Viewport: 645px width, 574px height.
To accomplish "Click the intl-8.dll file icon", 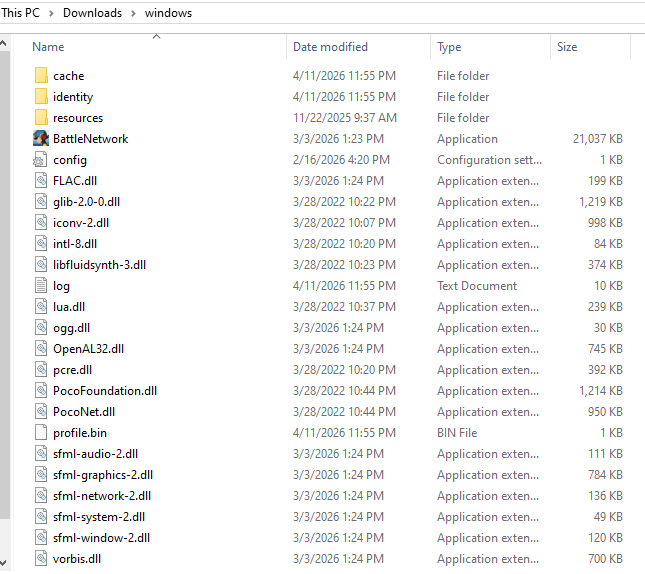I will point(41,244).
